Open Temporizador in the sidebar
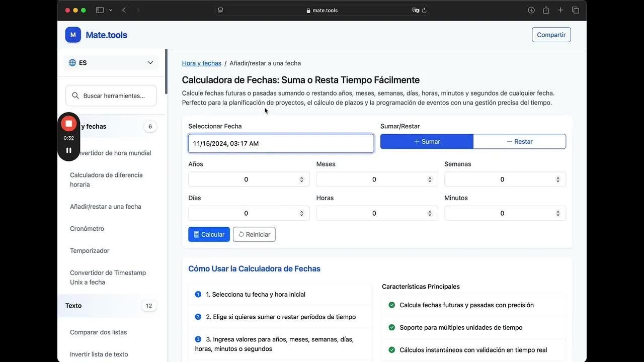The height and width of the screenshot is (362, 644). [x=90, y=251]
